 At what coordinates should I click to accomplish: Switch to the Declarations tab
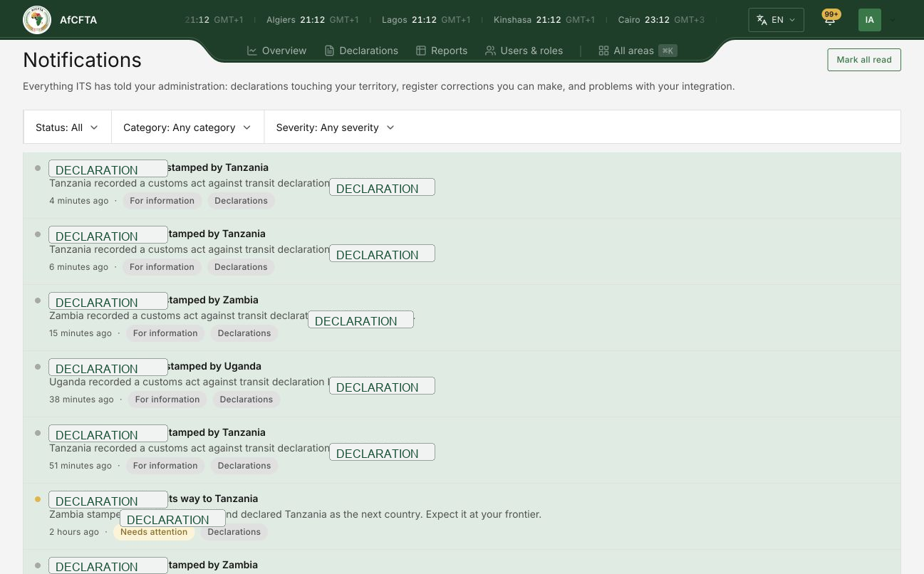tap(361, 51)
